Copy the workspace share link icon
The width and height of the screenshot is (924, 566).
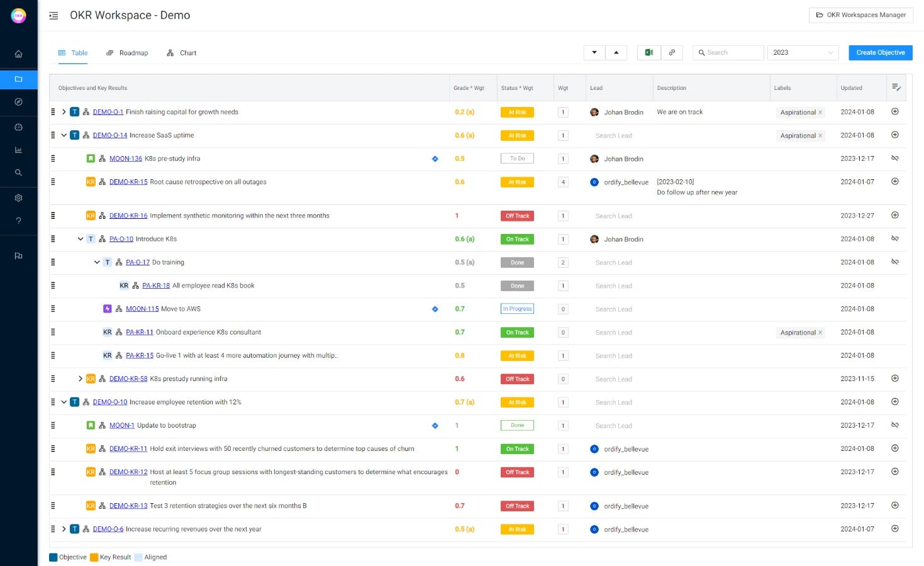click(x=672, y=52)
